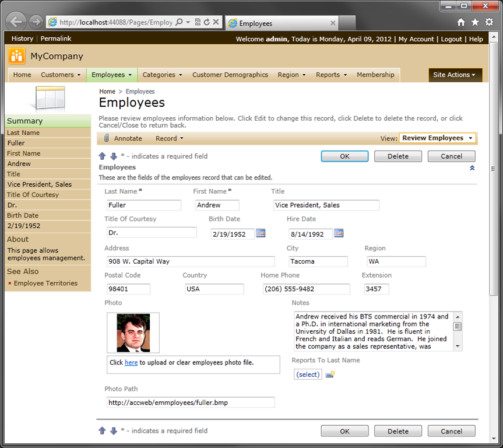Open Employee Territories under See Also

pos(45,283)
